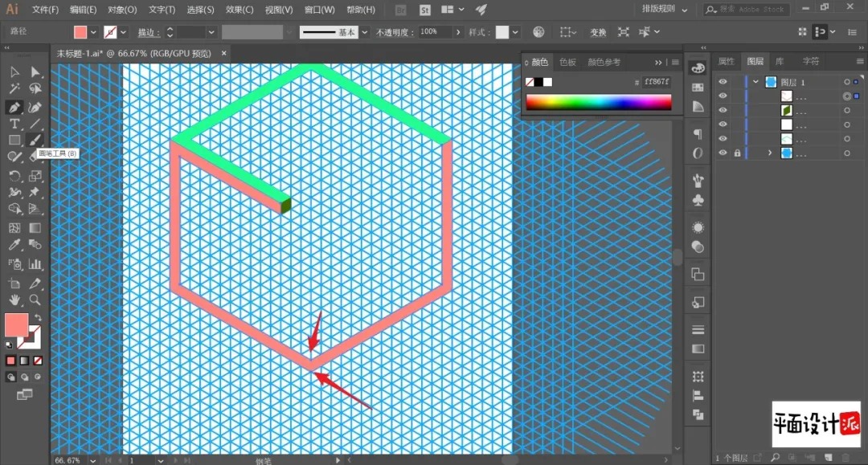Image resolution: width=868 pixels, height=465 pixels.
Task: Open the Symbols panel club icon
Action: click(698, 200)
